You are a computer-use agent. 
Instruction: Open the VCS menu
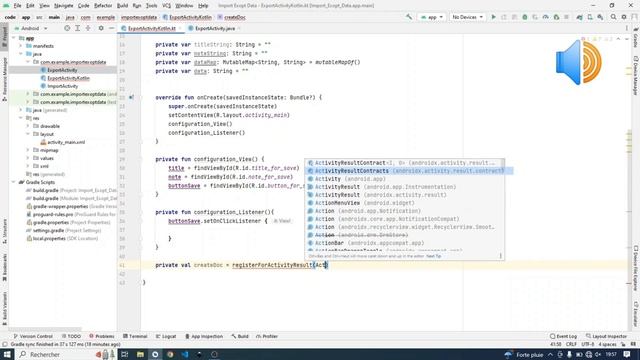pos(167,6)
